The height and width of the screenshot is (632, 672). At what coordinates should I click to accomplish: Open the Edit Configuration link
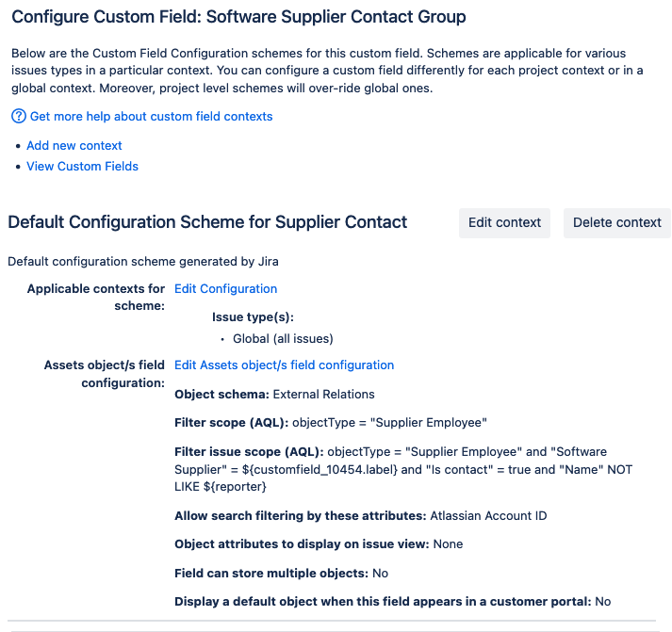pyautogui.click(x=225, y=288)
